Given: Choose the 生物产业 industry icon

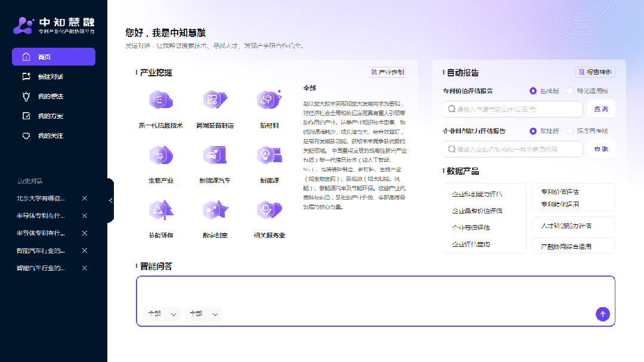Looking at the screenshot, I should click(160, 155).
